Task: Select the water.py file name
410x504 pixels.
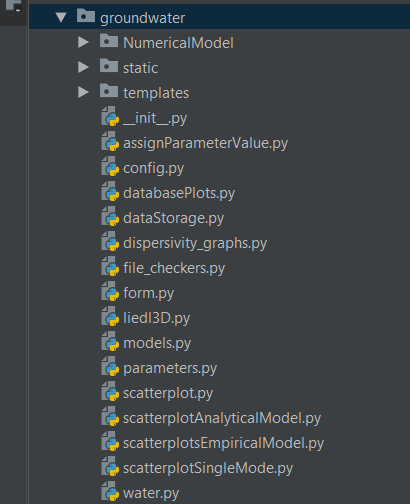Action: coord(151,494)
